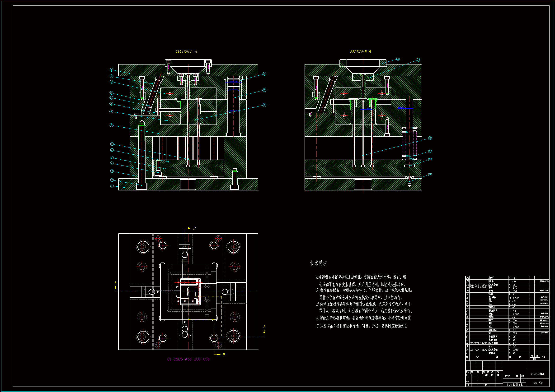Select the CI-2525-A50-B80-C90 label
Image resolution: width=555 pixels, height=392 pixels.
click(x=188, y=359)
